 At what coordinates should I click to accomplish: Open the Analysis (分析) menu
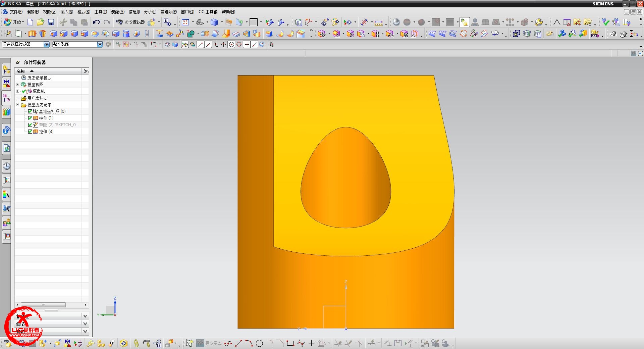pyautogui.click(x=150, y=12)
